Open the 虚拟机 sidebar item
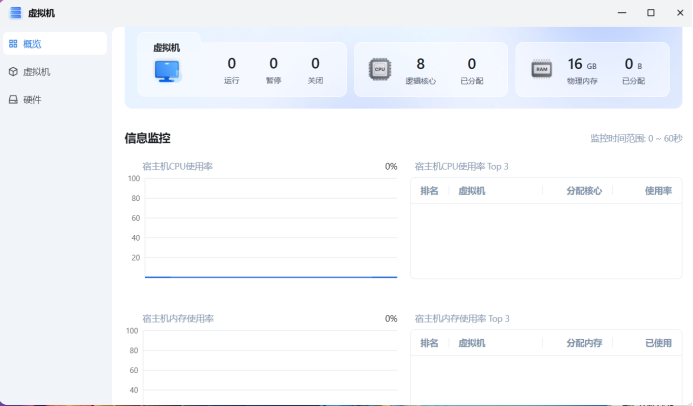 click(x=55, y=72)
